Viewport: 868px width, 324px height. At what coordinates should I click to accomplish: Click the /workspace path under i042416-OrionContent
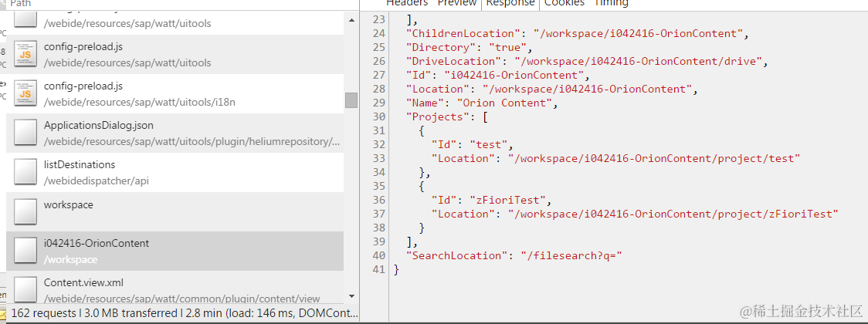click(x=70, y=259)
